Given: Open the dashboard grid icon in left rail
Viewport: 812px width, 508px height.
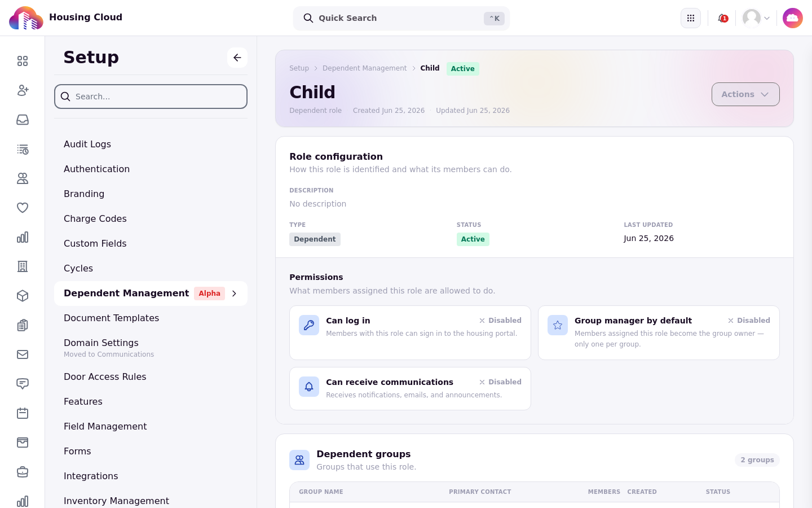Looking at the screenshot, I should point(23,61).
